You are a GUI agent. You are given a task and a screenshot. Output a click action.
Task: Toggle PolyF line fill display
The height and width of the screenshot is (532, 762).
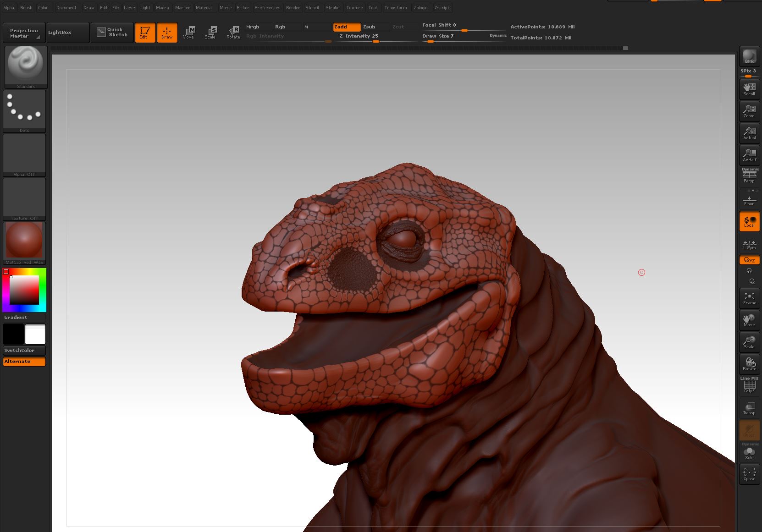point(749,386)
